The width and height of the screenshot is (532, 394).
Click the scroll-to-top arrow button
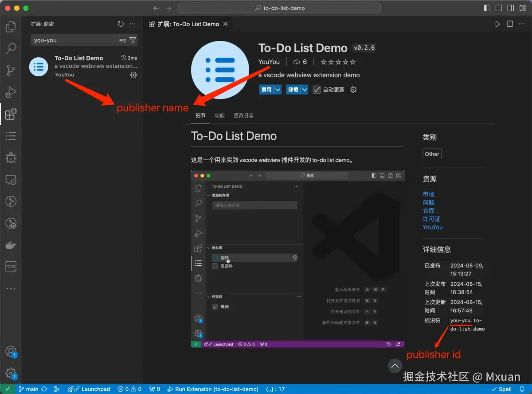395,366
